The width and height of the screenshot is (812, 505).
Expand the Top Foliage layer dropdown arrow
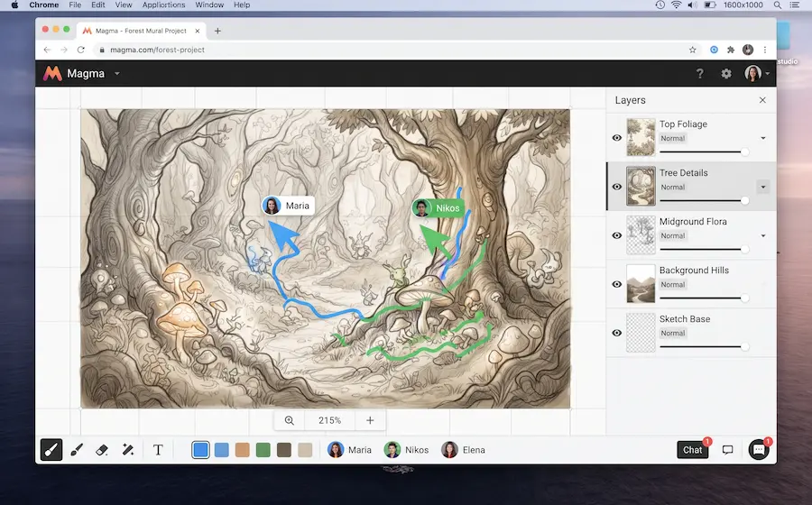762,138
